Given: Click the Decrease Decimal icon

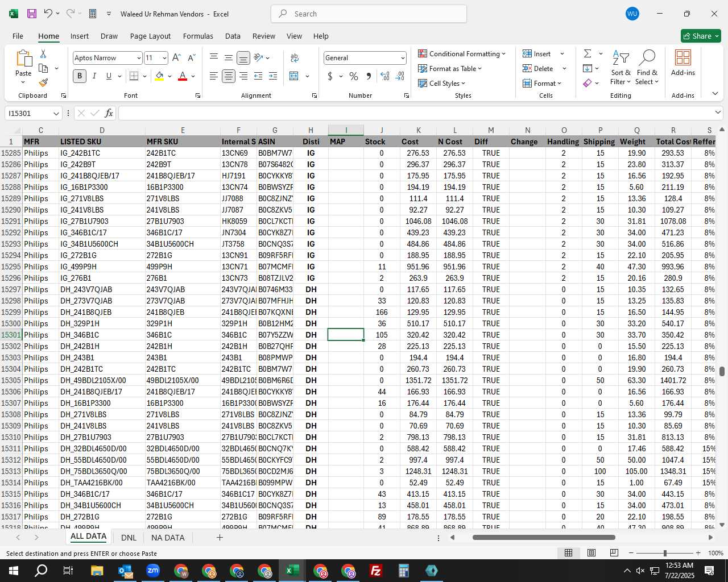Looking at the screenshot, I should click(400, 76).
